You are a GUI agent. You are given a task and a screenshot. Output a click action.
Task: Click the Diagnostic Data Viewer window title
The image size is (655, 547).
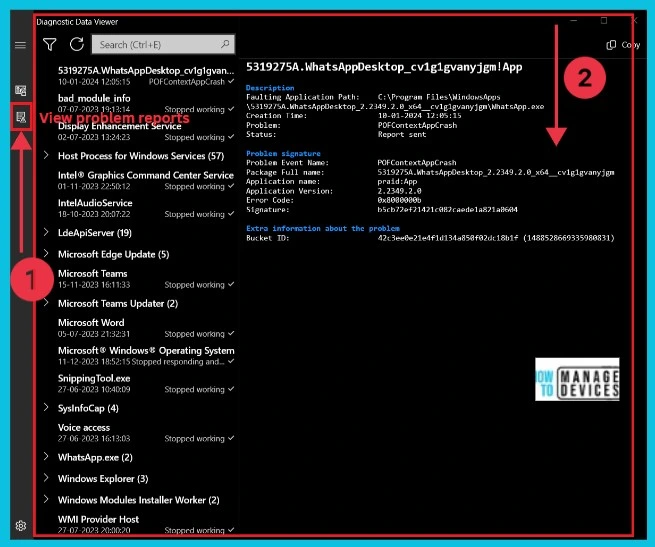(x=77, y=22)
